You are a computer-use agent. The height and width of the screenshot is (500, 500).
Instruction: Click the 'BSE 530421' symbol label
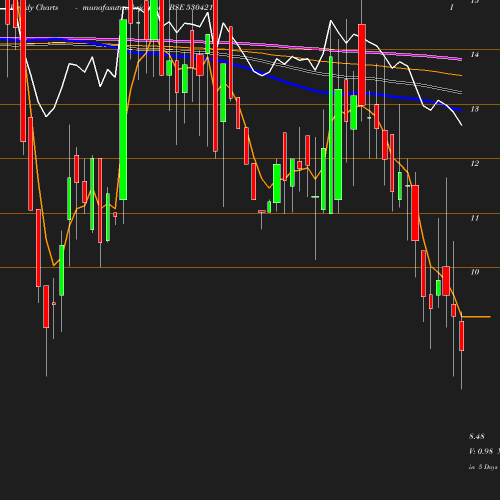click(x=191, y=7)
